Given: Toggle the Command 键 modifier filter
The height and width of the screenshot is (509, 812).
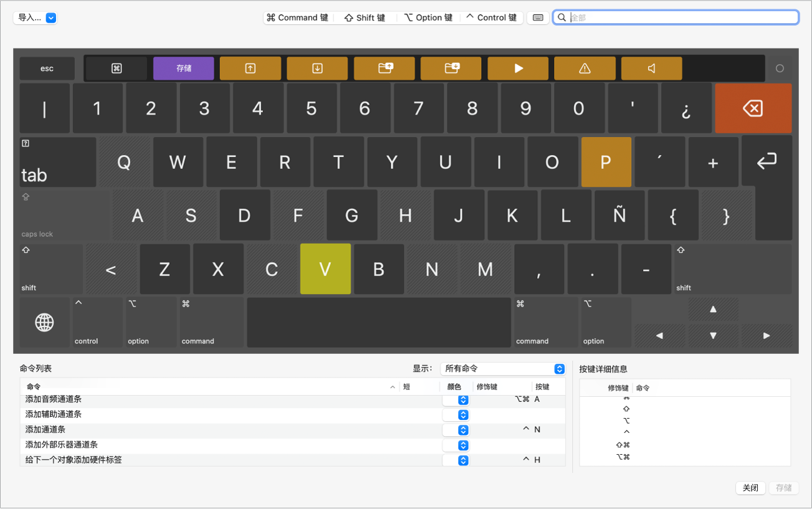Looking at the screenshot, I should tap(298, 18).
